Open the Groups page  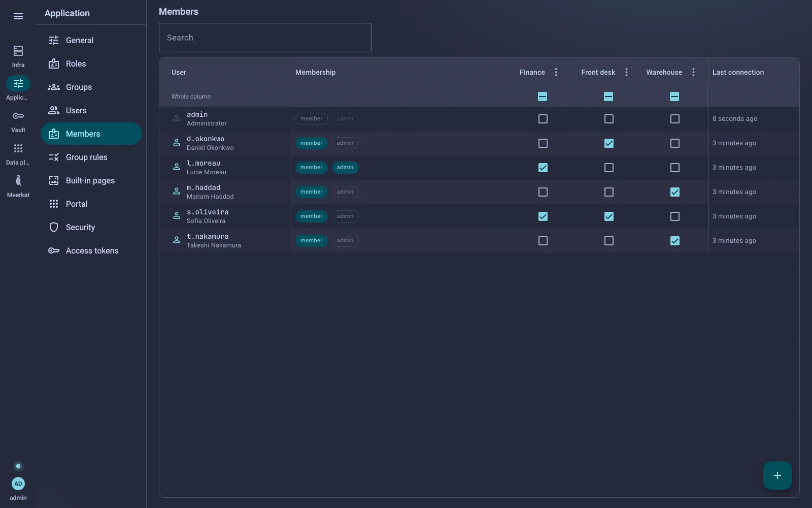coord(91,87)
